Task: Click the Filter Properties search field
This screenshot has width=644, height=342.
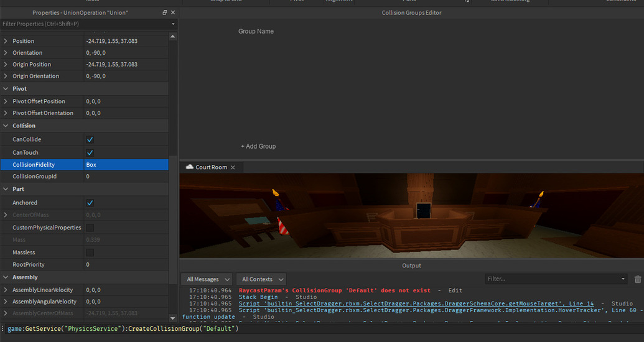Action: point(85,24)
